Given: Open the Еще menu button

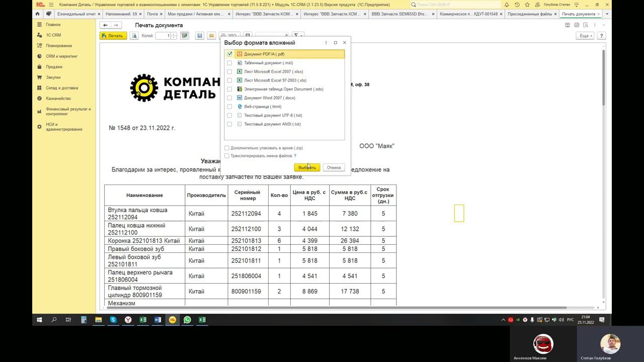Looking at the screenshot, I should tap(586, 36).
